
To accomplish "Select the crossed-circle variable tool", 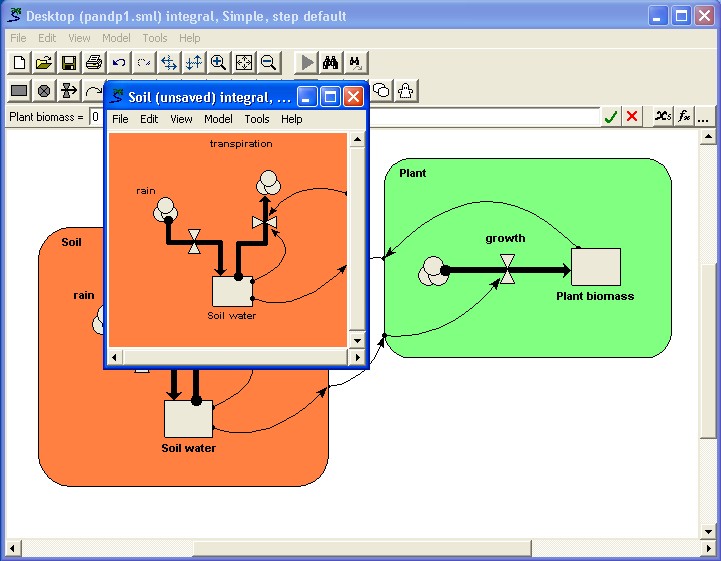I will [44, 91].
